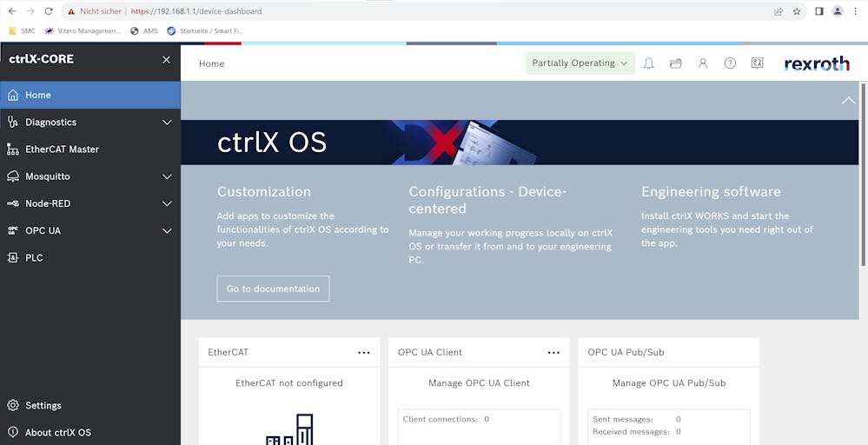Click 'Manage OPC UA Client' text

pyautogui.click(x=479, y=383)
